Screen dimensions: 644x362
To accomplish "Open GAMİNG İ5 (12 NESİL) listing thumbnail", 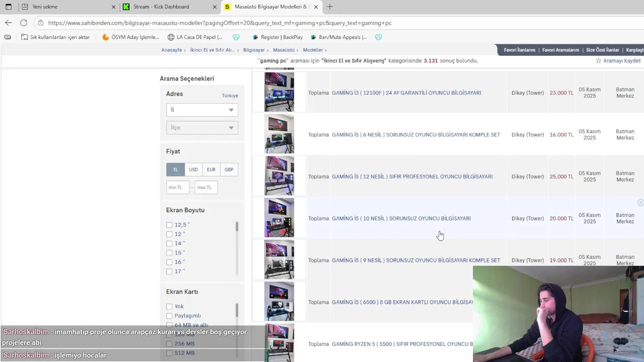I will pyautogui.click(x=279, y=175).
